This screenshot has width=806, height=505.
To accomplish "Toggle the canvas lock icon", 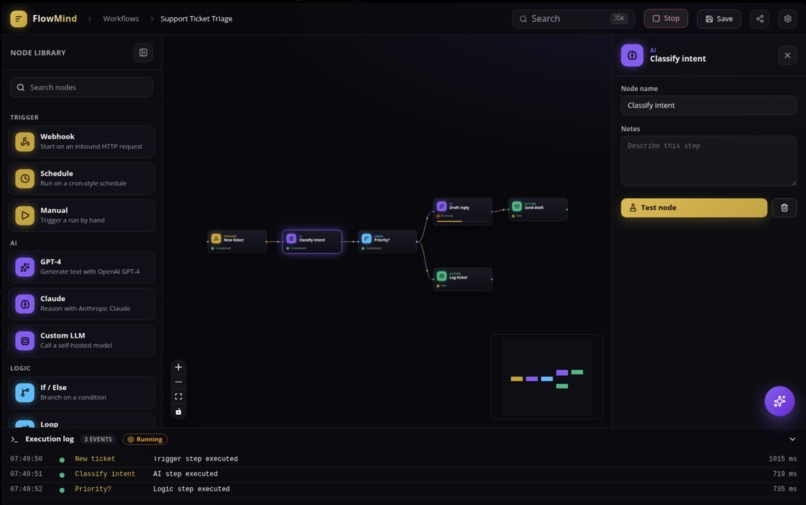I will (x=178, y=411).
